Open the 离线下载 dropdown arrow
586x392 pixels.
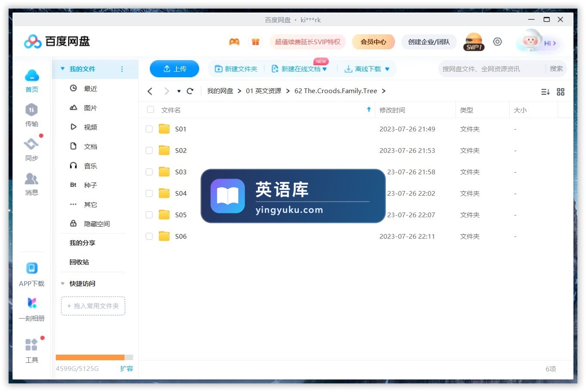387,69
